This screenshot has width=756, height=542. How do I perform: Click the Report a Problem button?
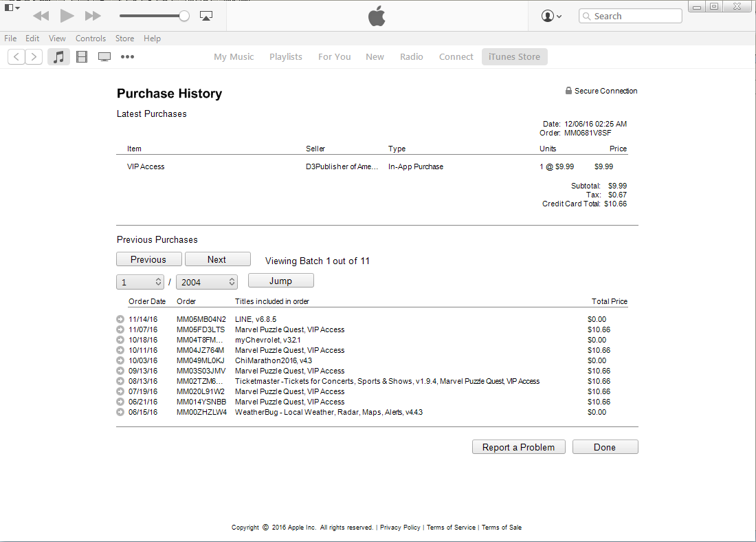[x=518, y=447]
